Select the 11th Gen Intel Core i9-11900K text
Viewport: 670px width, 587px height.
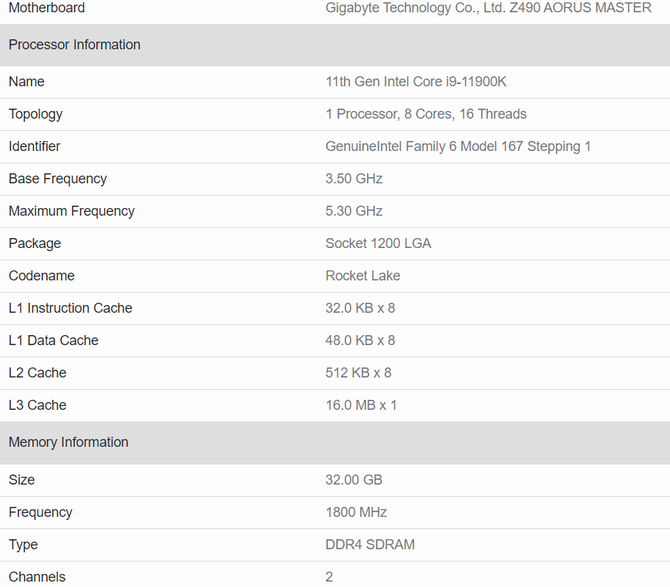(x=415, y=82)
